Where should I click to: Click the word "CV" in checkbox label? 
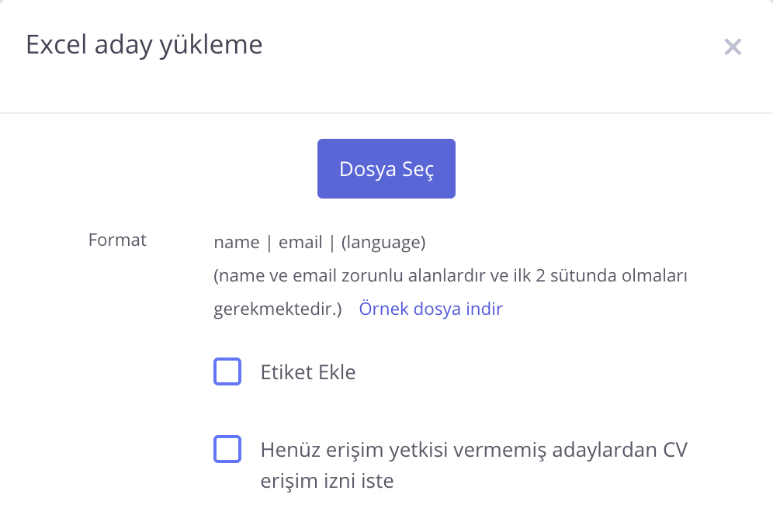click(675, 450)
